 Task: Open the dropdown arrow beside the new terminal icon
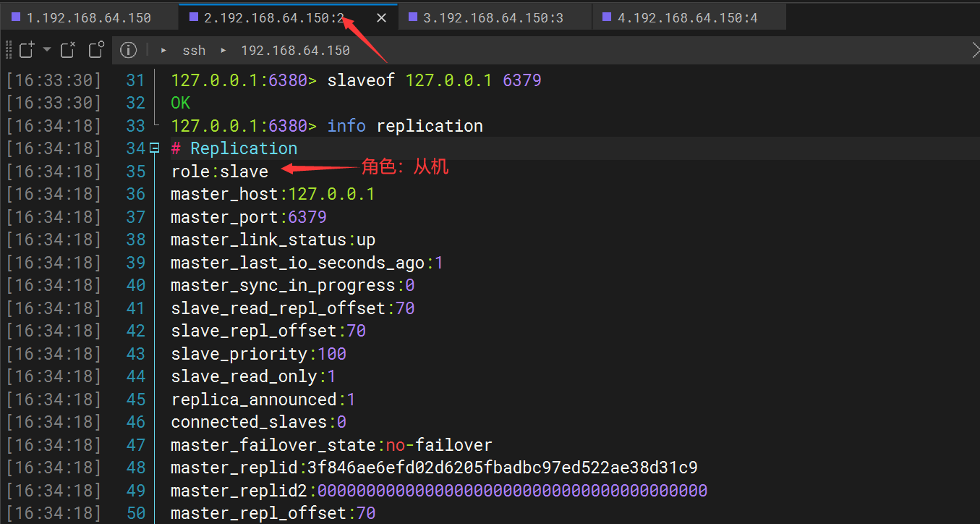(x=47, y=50)
